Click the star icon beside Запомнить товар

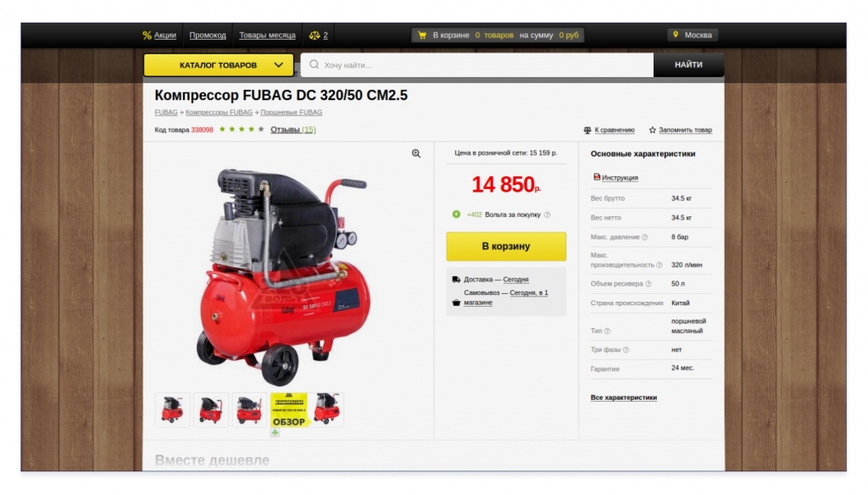(652, 131)
